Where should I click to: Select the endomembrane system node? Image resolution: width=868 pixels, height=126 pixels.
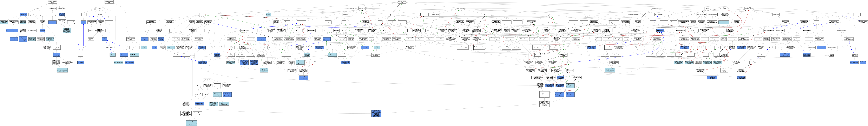78,14
